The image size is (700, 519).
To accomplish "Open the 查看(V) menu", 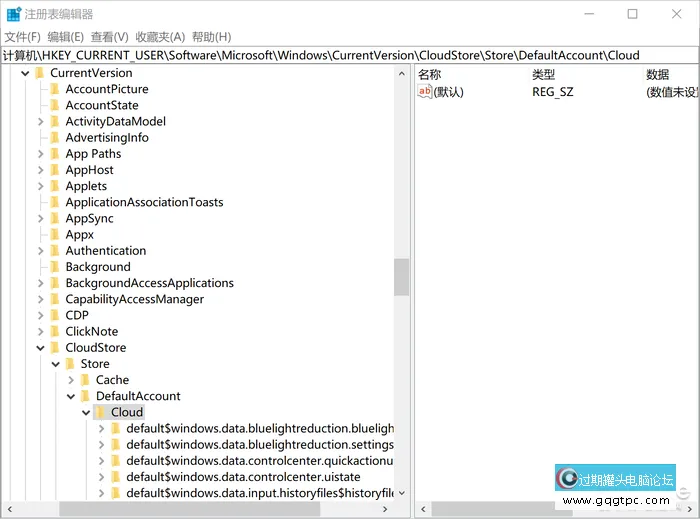I will (109, 37).
